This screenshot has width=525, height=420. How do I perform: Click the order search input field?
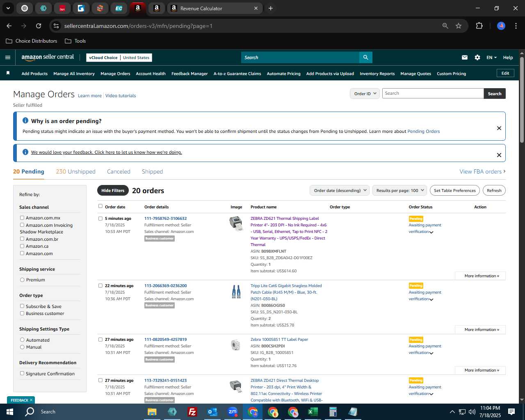point(433,94)
